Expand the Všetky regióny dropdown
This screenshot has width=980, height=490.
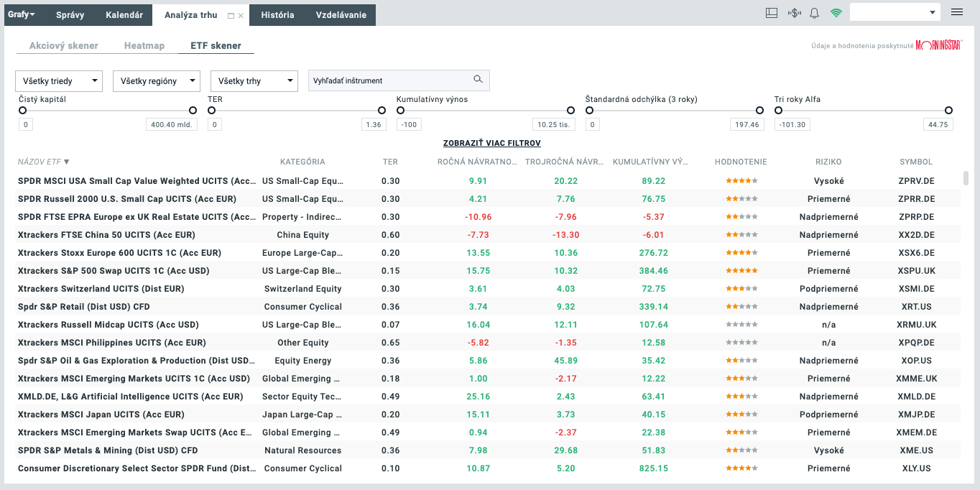point(156,81)
